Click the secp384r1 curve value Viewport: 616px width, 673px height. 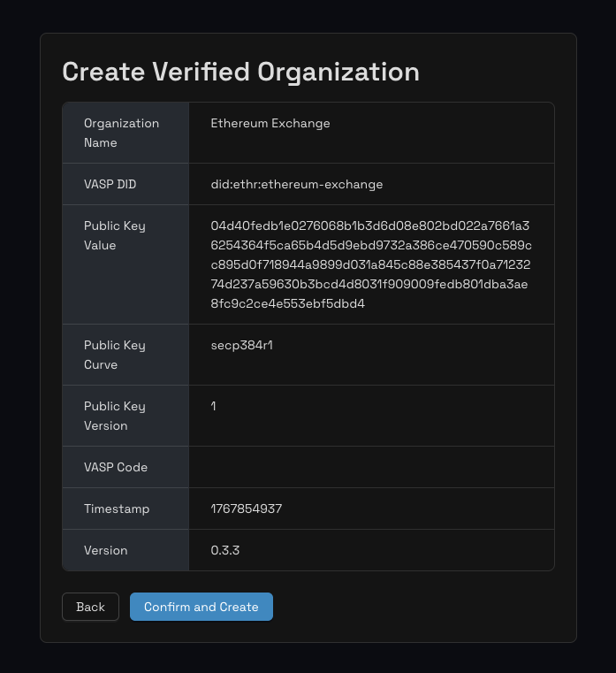click(241, 345)
